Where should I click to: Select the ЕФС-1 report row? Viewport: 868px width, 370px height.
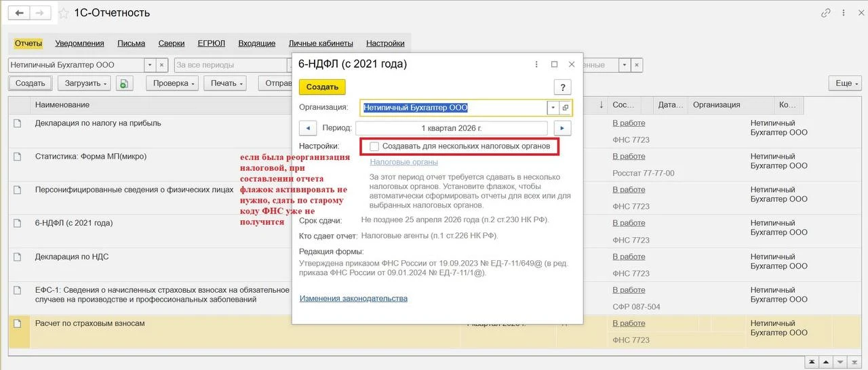[434, 298]
